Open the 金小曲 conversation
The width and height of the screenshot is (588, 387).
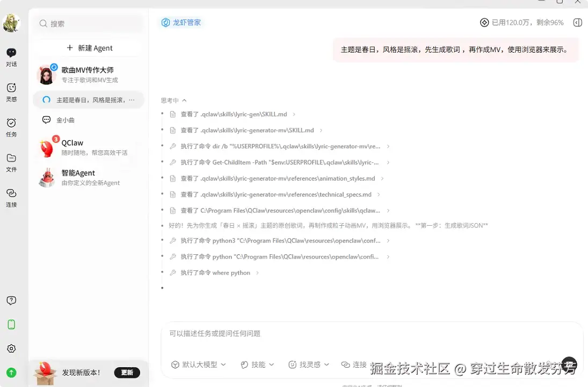(x=89, y=120)
